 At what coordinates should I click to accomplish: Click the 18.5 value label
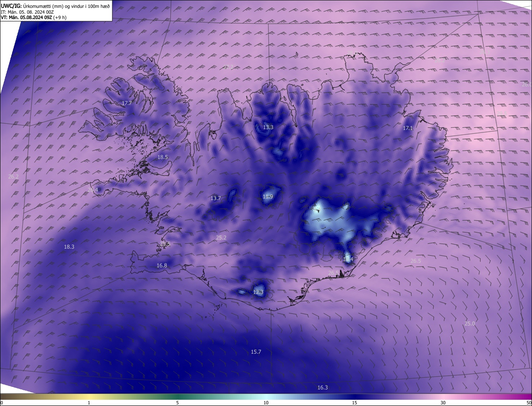(163, 157)
